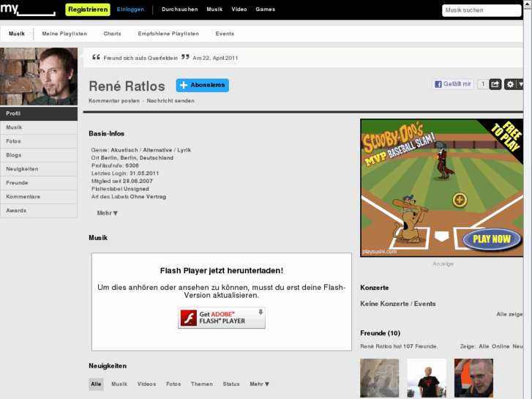532x399 pixels.
Task: Click the Get Adobe Flash Player badge
Action: point(222,318)
